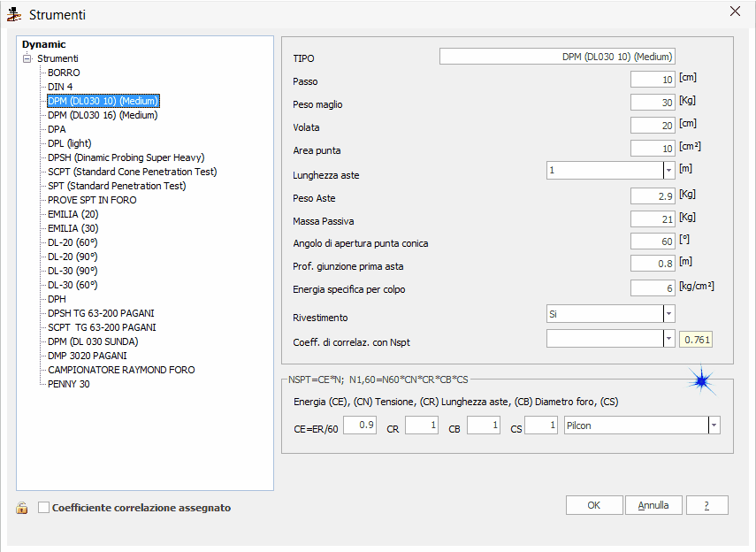The width and height of the screenshot is (756, 552).
Task: Select DPH in the tree
Action: coord(57,299)
